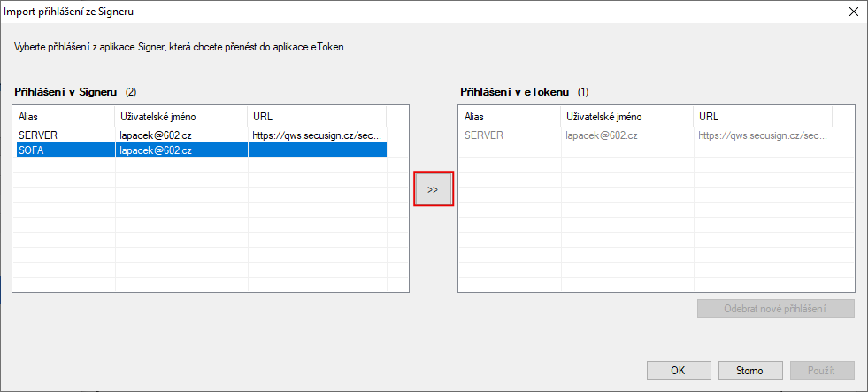This screenshot has height=392, width=868.
Task: Select the SOFA alias in Signer list
Action: pos(31,150)
